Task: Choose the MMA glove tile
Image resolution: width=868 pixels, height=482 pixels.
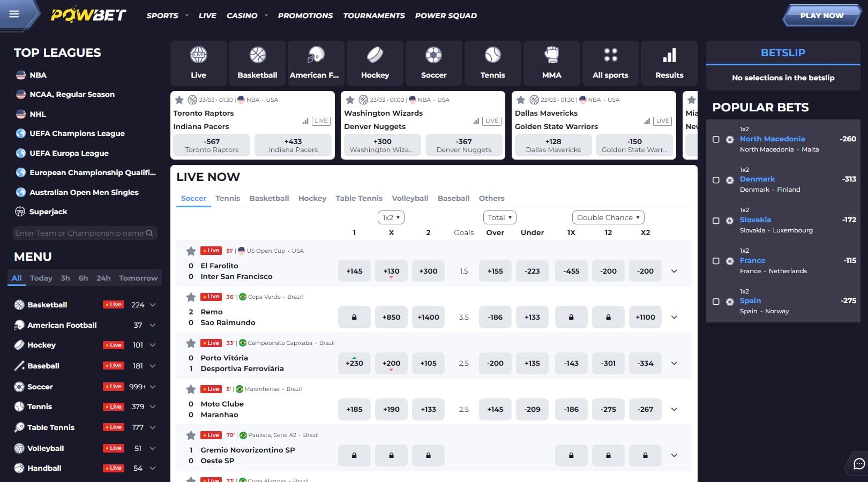Action: coord(552,63)
